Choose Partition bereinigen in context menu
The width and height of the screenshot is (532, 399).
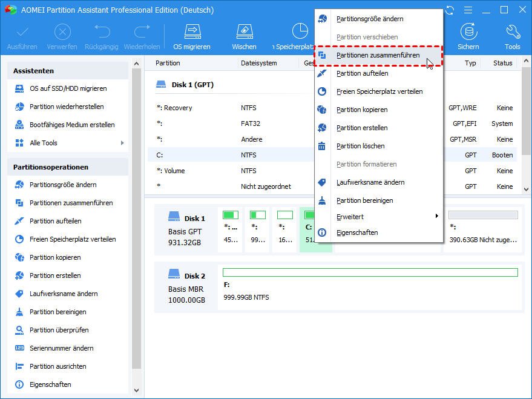379,200
